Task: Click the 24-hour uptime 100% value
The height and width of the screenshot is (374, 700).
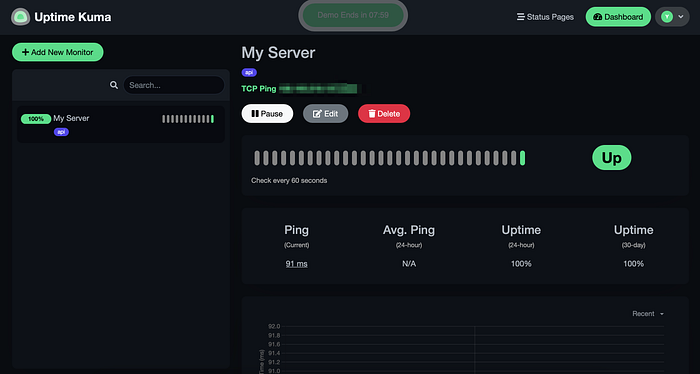Action: pos(521,264)
